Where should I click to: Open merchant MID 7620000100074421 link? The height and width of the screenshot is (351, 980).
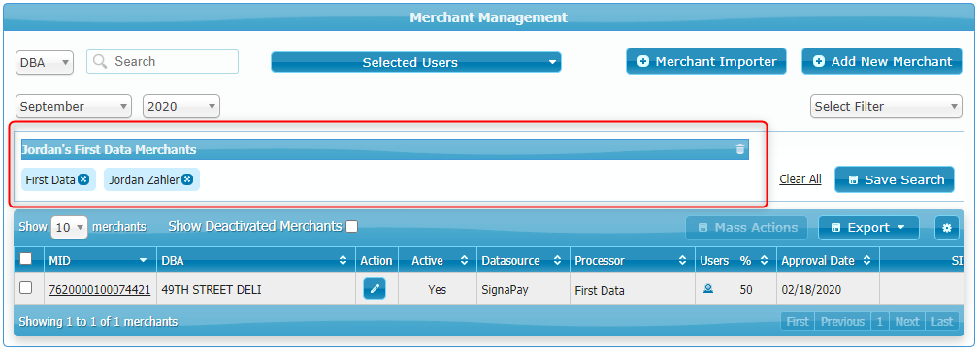[x=99, y=290]
